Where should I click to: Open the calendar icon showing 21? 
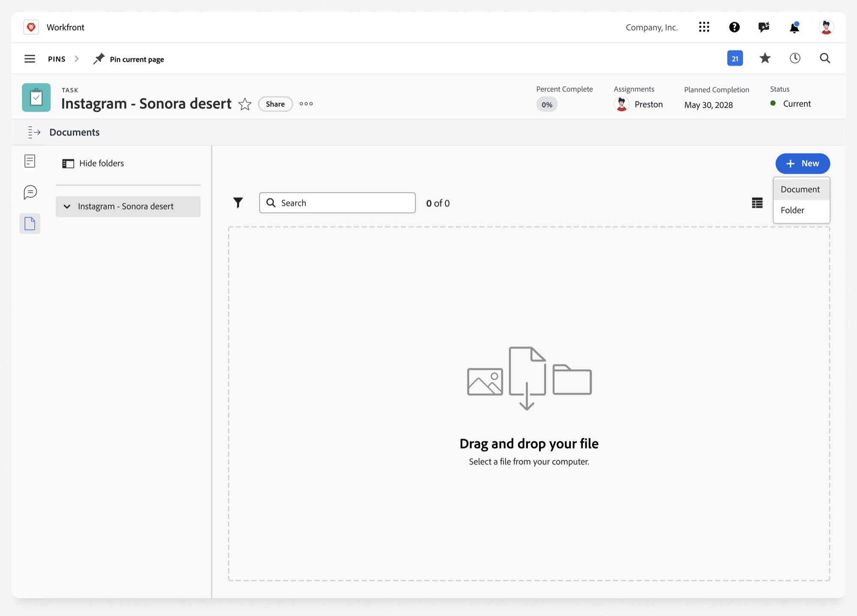pos(735,58)
